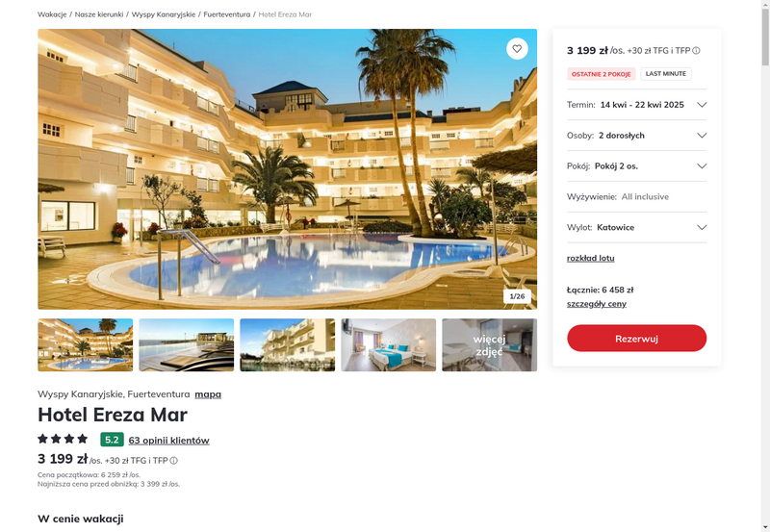770x532 pixels.
Task: Open więcej zdjęć more photos thumbnail
Action: 490,345
